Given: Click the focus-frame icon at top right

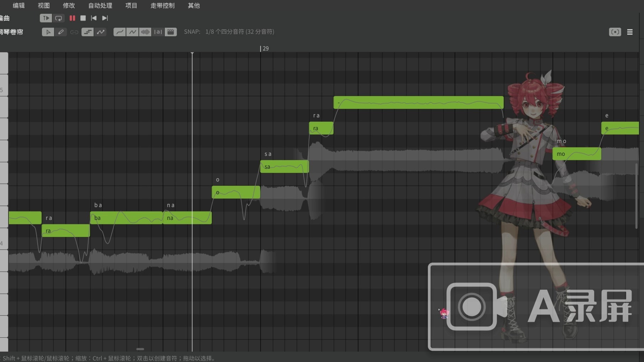Looking at the screenshot, I should (615, 32).
